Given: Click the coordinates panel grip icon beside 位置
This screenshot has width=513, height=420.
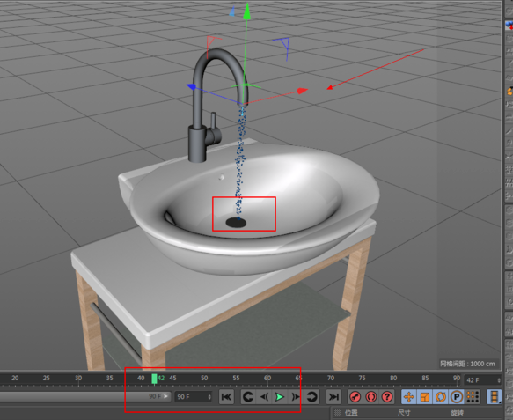Looking at the screenshot, I should tap(338, 413).
